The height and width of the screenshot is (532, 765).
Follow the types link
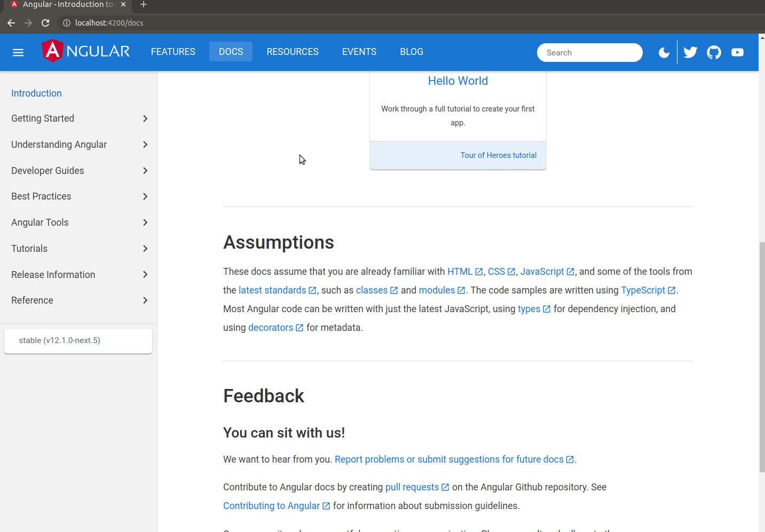pyautogui.click(x=534, y=309)
